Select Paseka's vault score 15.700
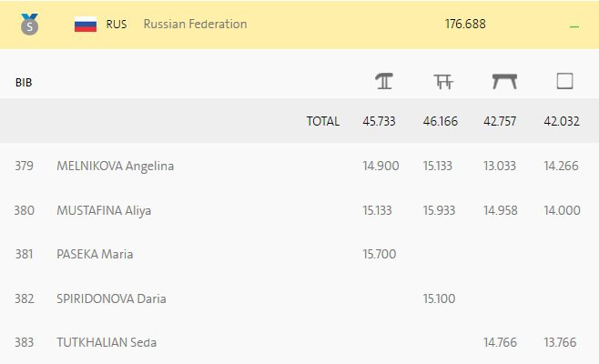Viewport: 599px width, 364px height. [380, 254]
